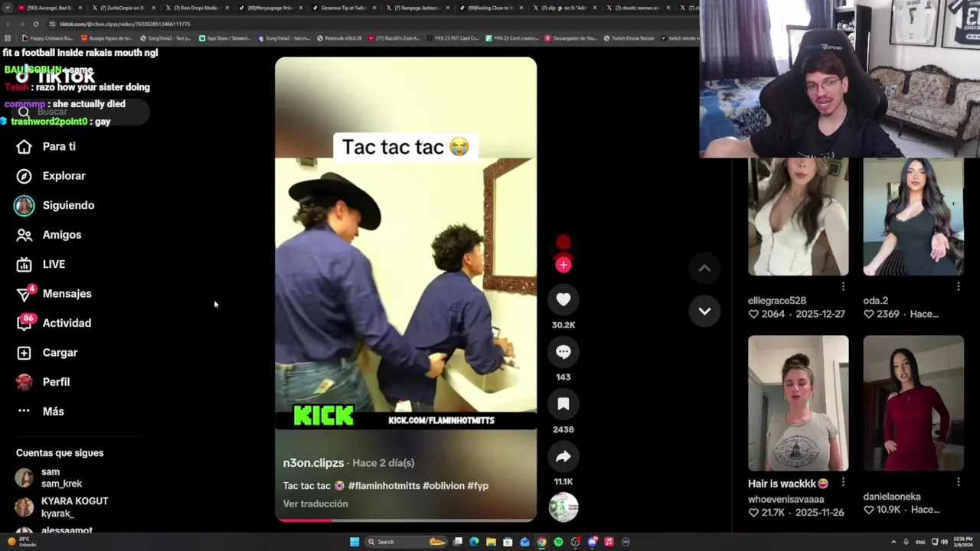Open comments with 143 count

(563, 352)
